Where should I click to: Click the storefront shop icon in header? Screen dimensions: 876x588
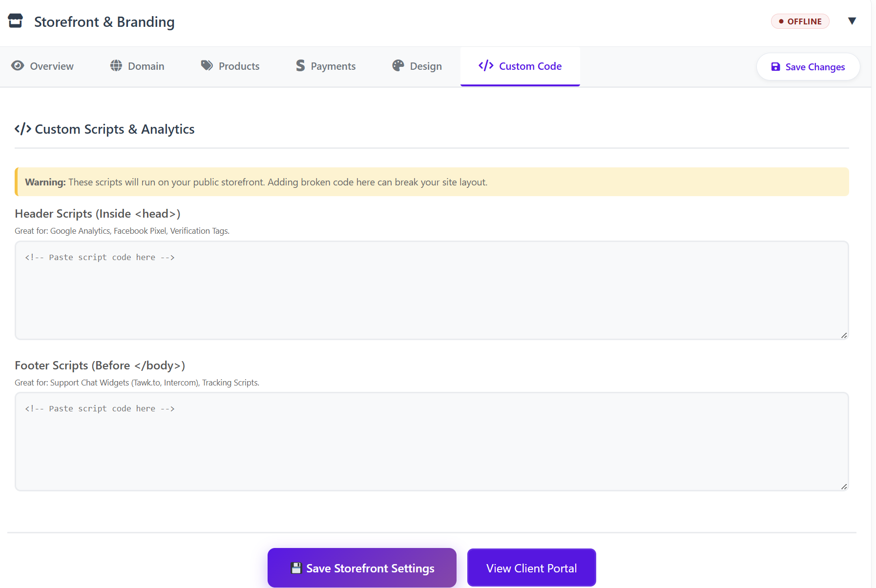[x=16, y=21]
